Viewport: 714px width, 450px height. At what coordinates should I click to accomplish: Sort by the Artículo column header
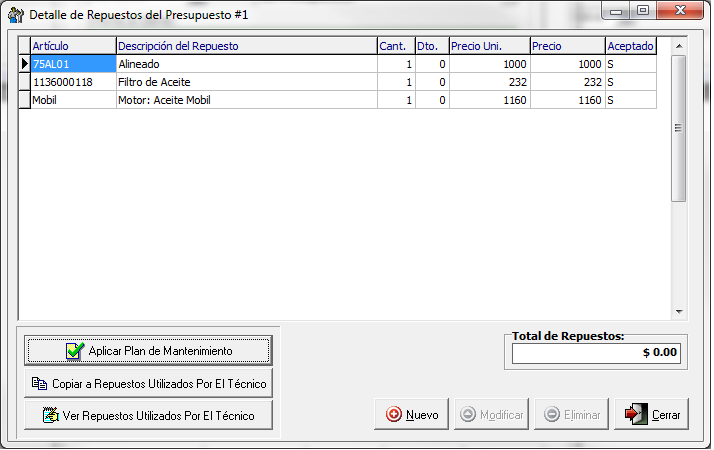tap(73, 46)
